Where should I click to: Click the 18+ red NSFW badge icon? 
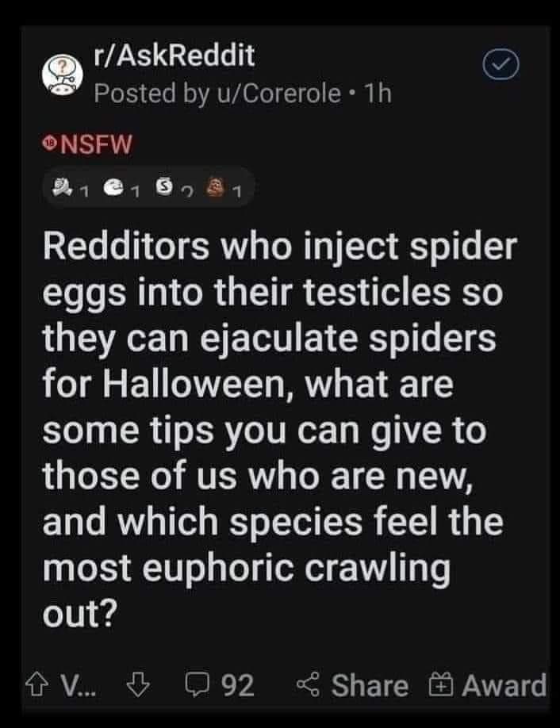49,144
